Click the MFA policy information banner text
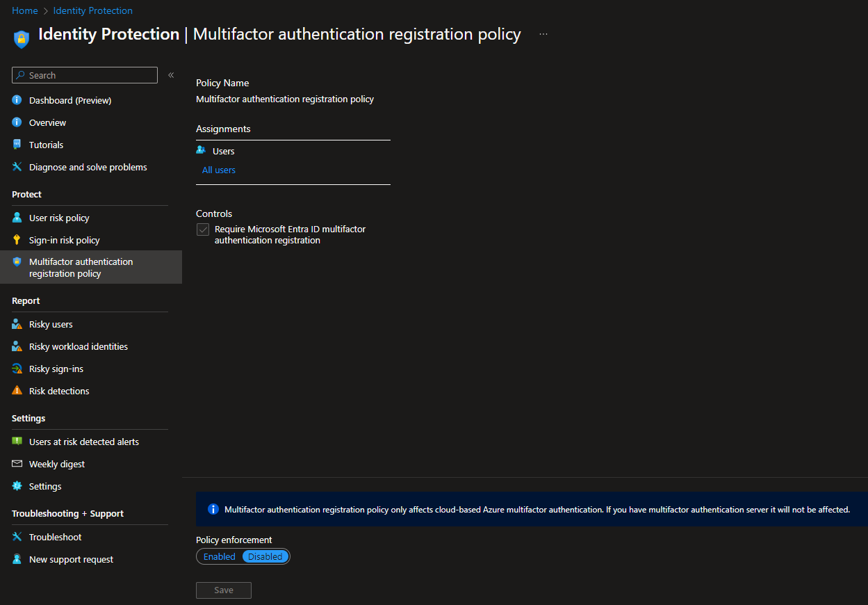868x605 pixels. (537, 510)
